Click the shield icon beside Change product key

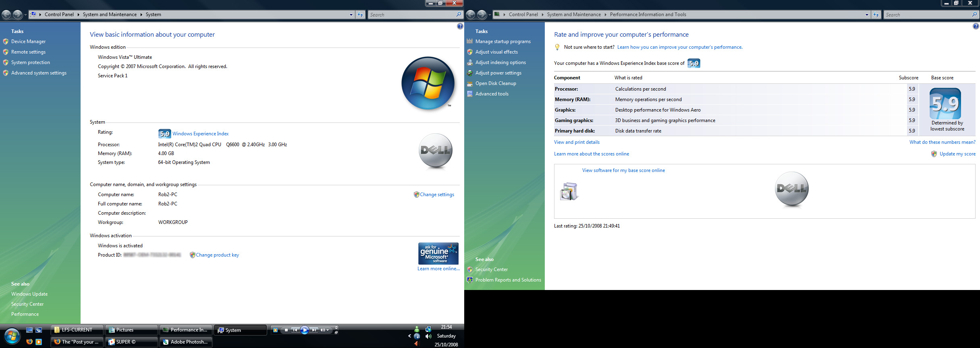pos(192,255)
